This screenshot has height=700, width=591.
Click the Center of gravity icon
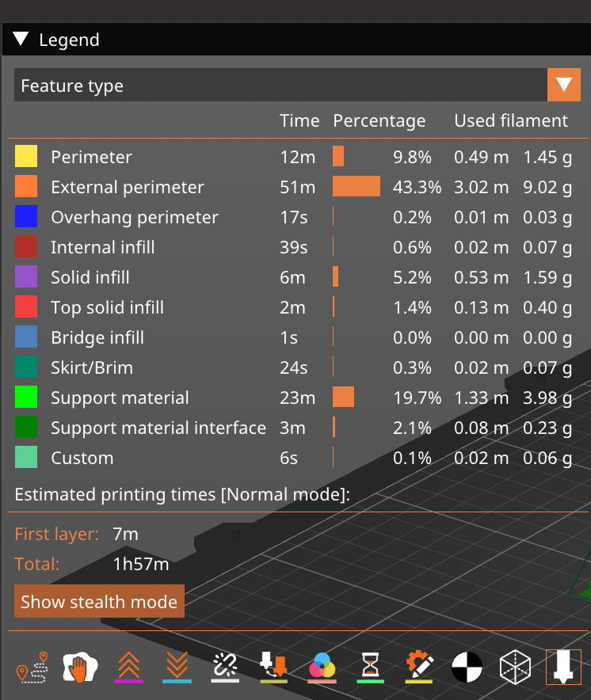[x=467, y=668]
